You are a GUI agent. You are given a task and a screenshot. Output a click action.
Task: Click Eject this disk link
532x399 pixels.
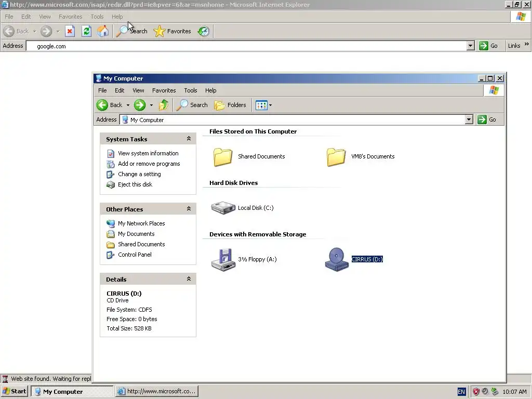(x=135, y=184)
